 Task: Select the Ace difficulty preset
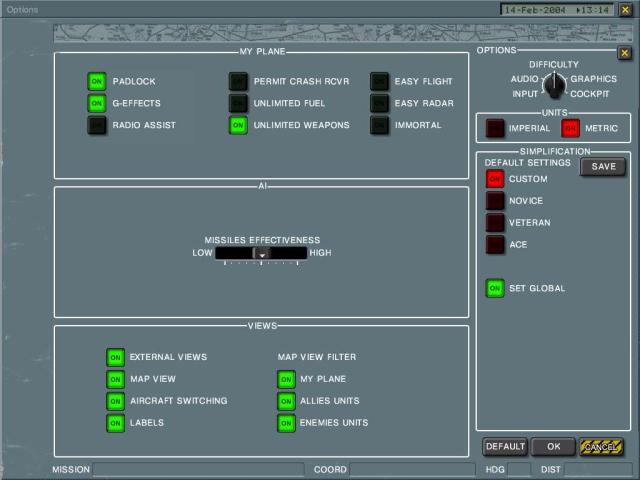[495, 245]
